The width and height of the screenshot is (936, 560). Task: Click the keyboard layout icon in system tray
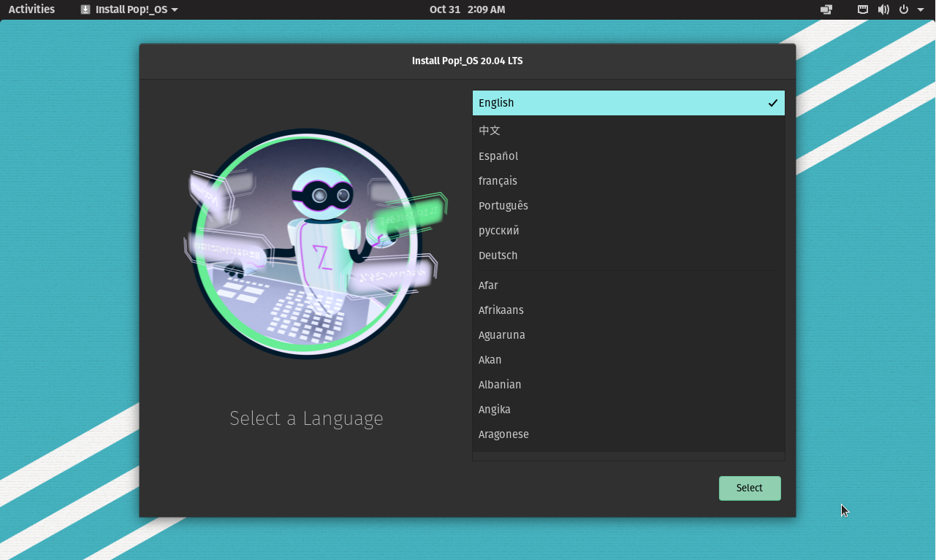[862, 9]
